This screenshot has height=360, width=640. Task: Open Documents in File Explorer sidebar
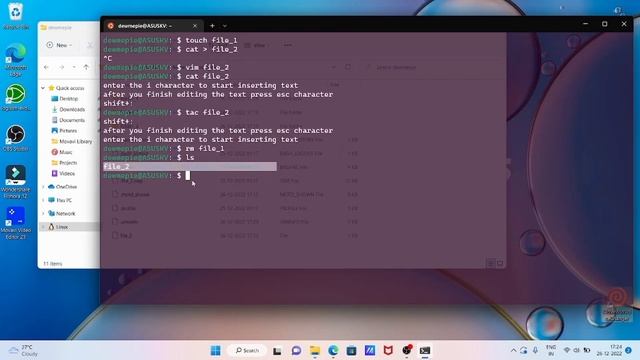(68, 120)
